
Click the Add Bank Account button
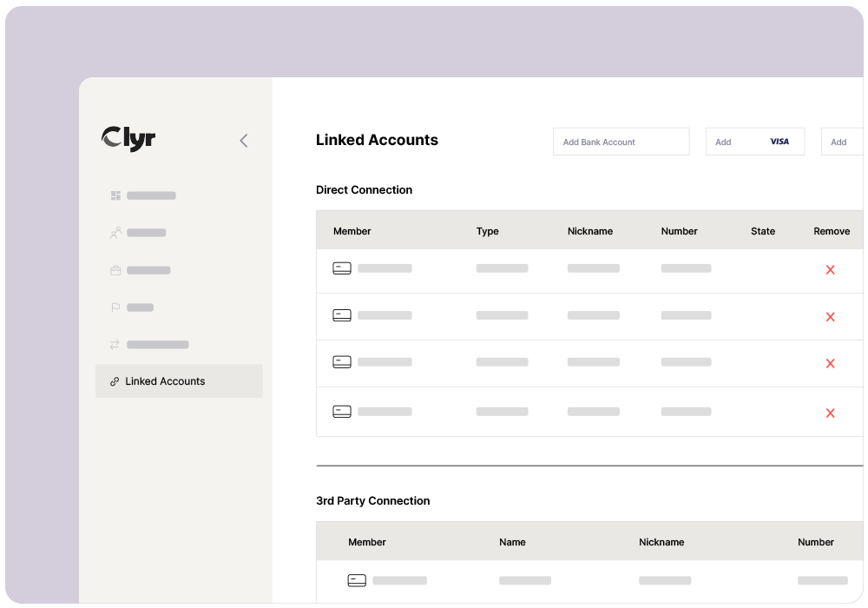(x=621, y=142)
